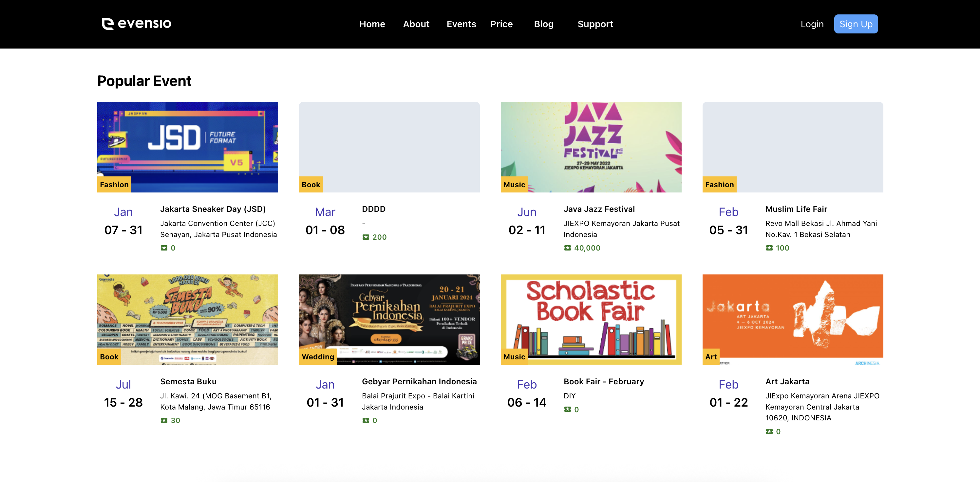
Task: Click the Login link
Action: point(812,24)
